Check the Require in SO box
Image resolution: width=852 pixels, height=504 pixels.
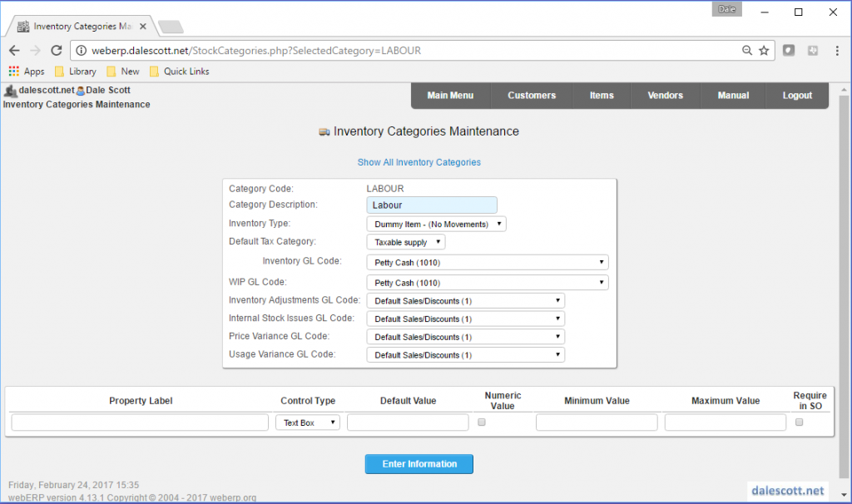[x=799, y=422]
